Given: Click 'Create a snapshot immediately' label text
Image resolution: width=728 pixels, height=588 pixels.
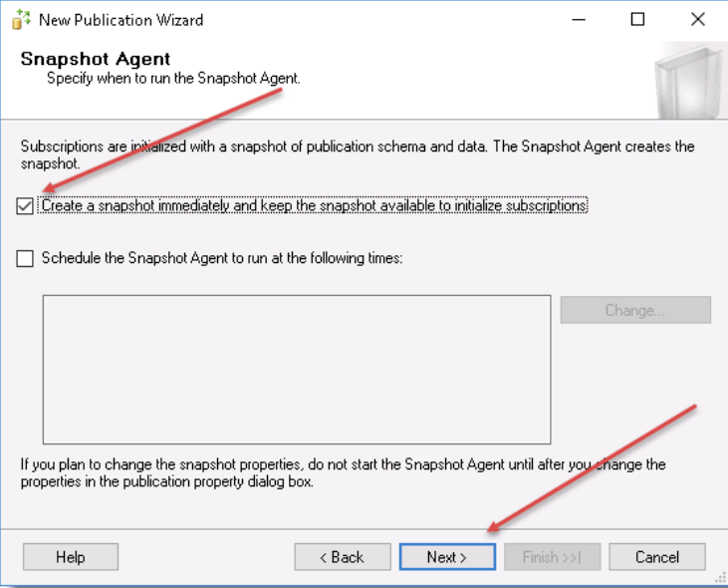Looking at the screenshot, I should tap(315, 205).
